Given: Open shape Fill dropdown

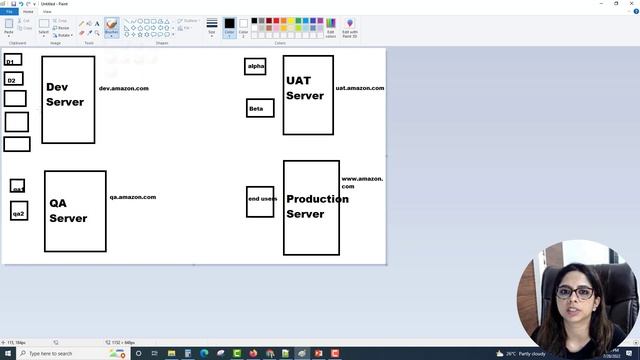Looking at the screenshot, I should click(184, 28).
